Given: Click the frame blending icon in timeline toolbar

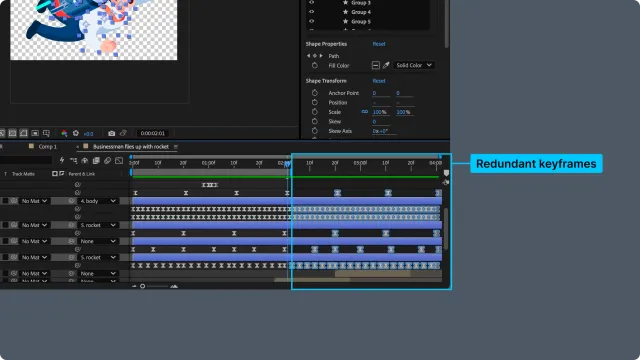Looking at the screenshot, I should click(x=96, y=160).
